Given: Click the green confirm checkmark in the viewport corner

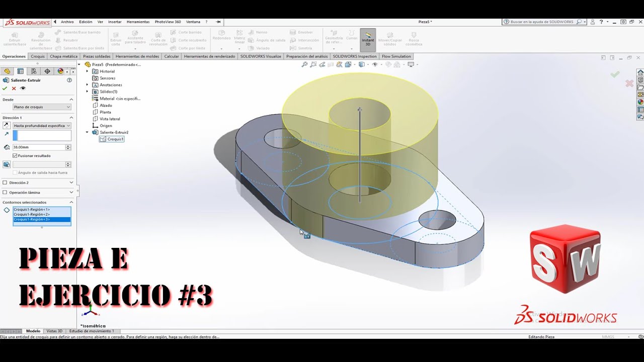Looking at the screenshot, I should click(615, 74).
